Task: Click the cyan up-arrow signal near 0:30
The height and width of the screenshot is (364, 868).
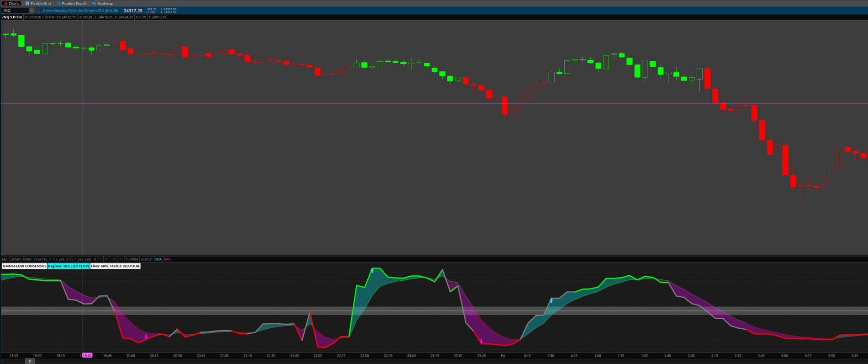Action: tap(551, 301)
